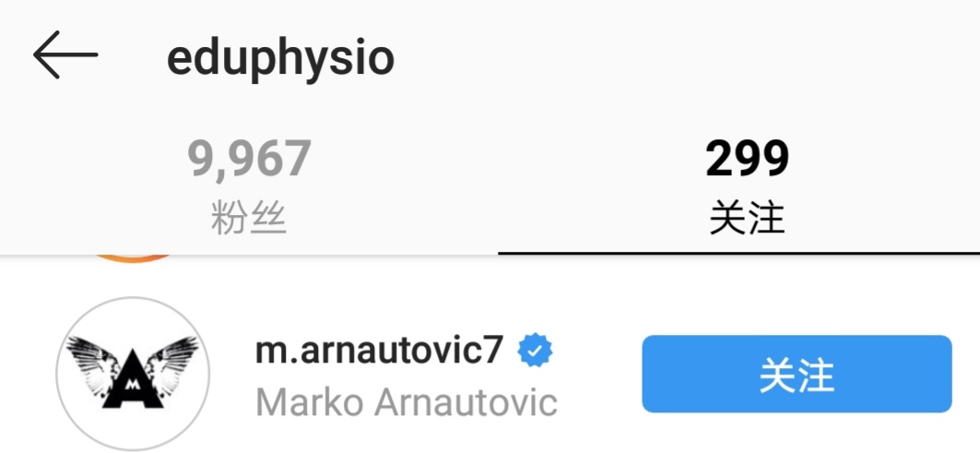Tap the back arrow icon

pos(65,55)
